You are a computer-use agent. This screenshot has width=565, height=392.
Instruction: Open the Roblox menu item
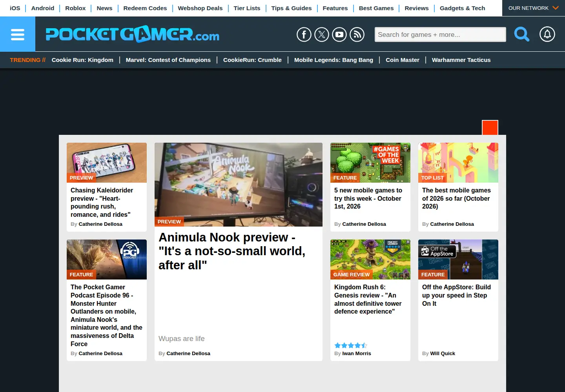click(x=75, y=8)
